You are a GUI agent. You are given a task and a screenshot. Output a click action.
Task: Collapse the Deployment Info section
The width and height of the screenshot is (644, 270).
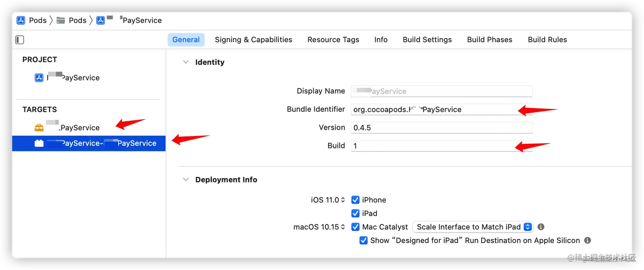(186, 179)
